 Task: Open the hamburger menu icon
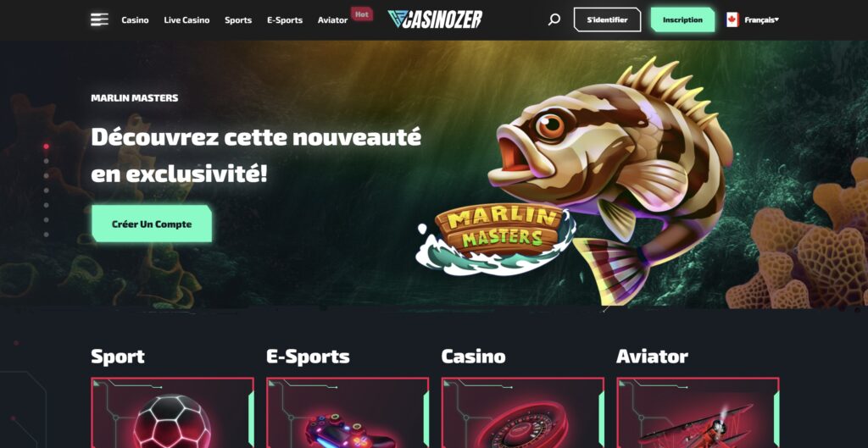click(100, 19)
